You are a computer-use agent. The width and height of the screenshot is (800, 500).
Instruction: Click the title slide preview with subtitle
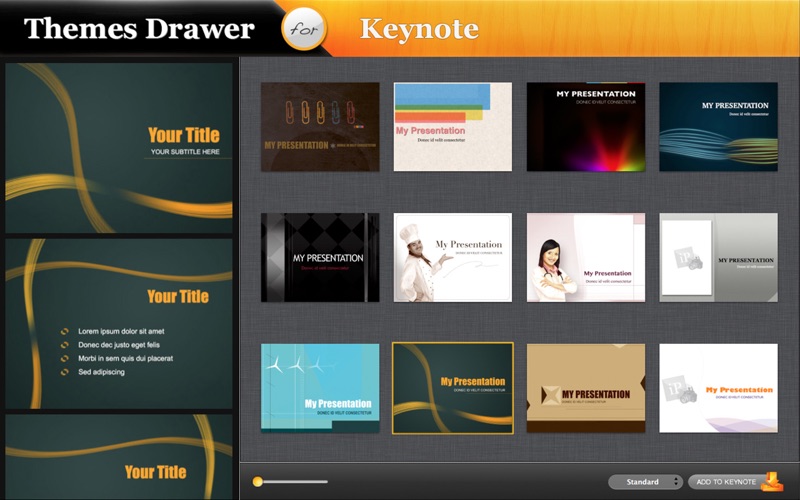click(119, 148)
